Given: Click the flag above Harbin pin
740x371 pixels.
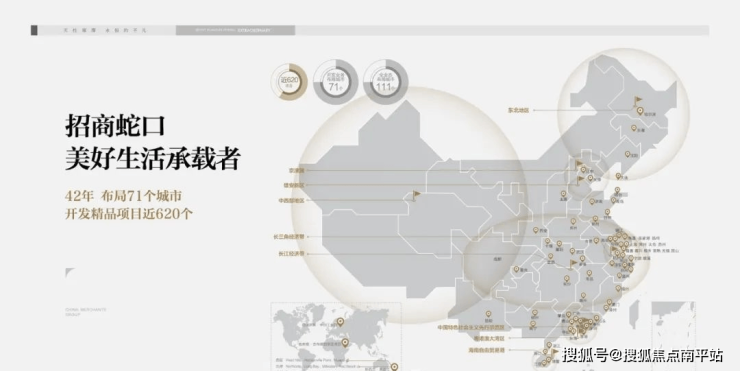Looking at the screenshot, I should (x=638, y=101).
